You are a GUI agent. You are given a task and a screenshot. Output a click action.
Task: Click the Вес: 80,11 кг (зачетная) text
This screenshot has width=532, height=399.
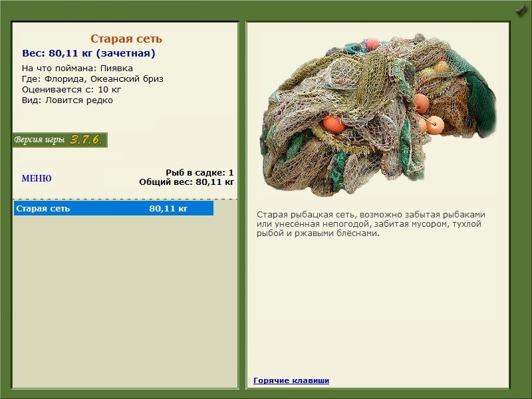88,53
